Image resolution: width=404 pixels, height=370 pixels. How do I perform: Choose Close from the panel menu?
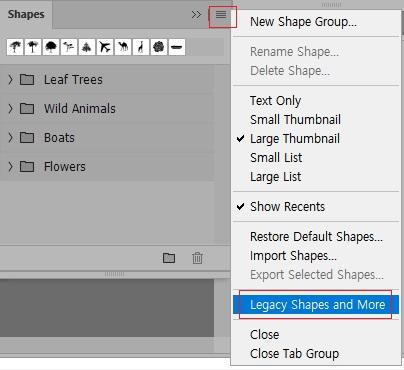[x=264, y=335]
